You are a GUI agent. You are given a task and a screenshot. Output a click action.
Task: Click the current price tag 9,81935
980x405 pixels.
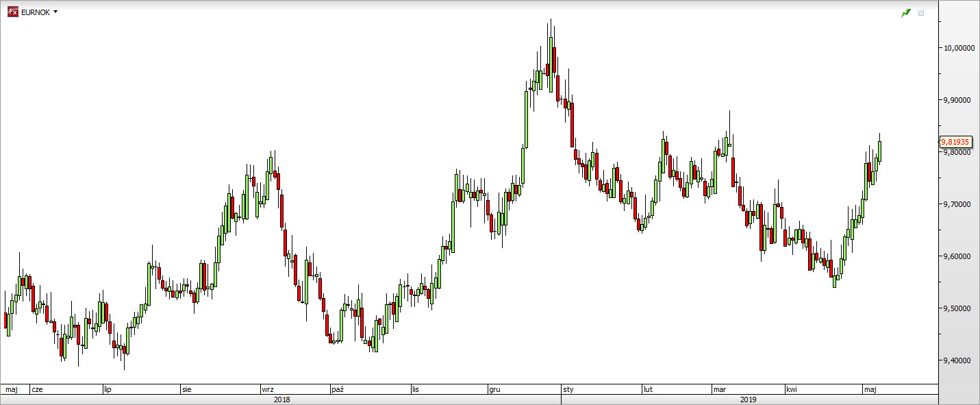[955, 142]
